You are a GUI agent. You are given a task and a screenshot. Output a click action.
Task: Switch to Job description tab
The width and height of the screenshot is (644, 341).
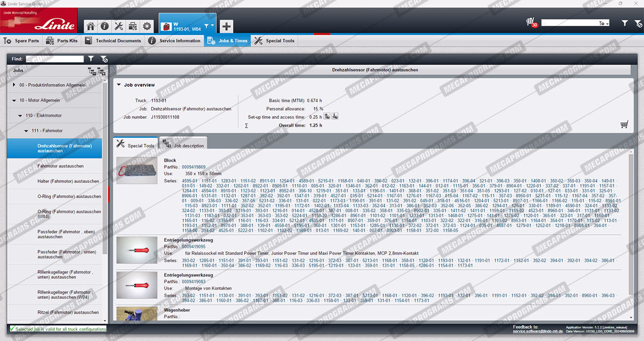pos(183,144)
